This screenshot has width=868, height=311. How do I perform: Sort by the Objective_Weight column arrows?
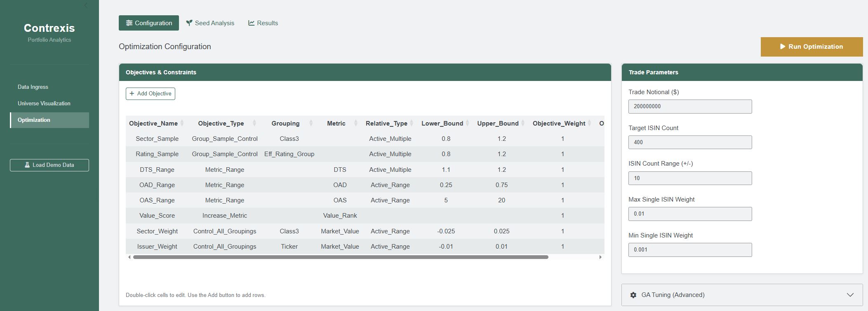(x=589, y=123)
